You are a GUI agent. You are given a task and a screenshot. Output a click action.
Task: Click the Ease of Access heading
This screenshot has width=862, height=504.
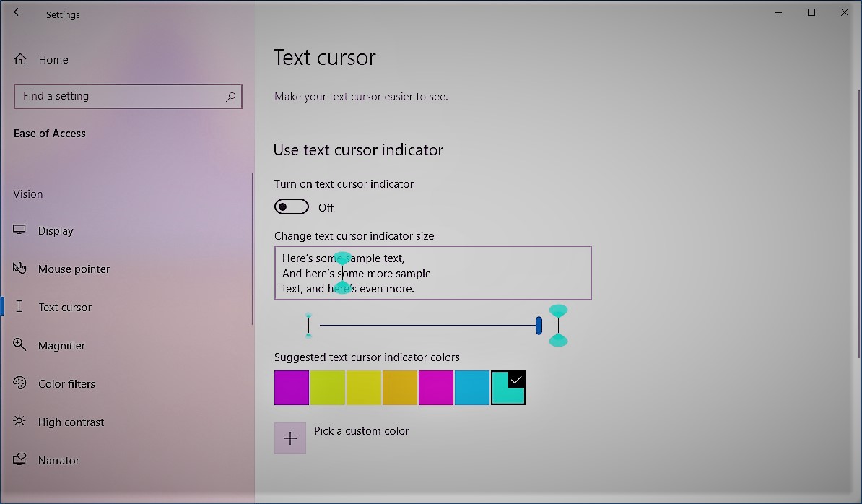[x=50, y=134]
